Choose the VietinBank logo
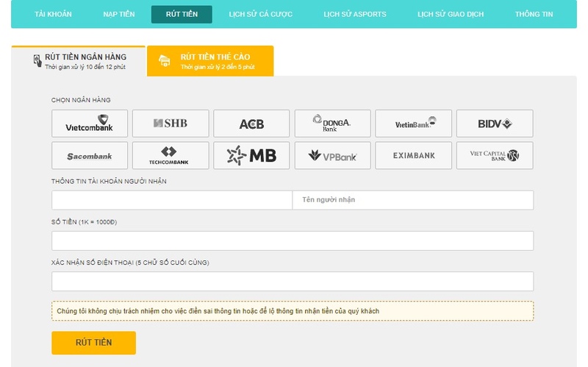 [414, 124]
